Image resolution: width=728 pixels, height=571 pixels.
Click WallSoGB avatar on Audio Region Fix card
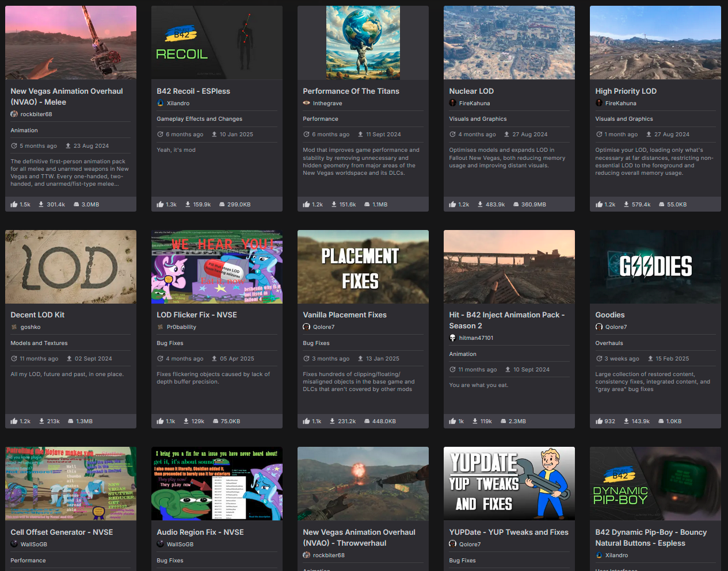click(161, 544)
